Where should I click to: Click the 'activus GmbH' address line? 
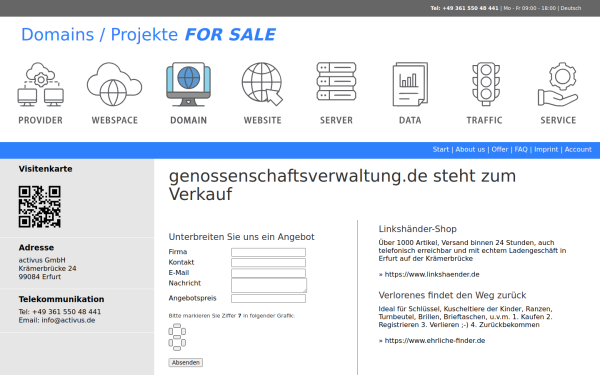click(42, 260)
